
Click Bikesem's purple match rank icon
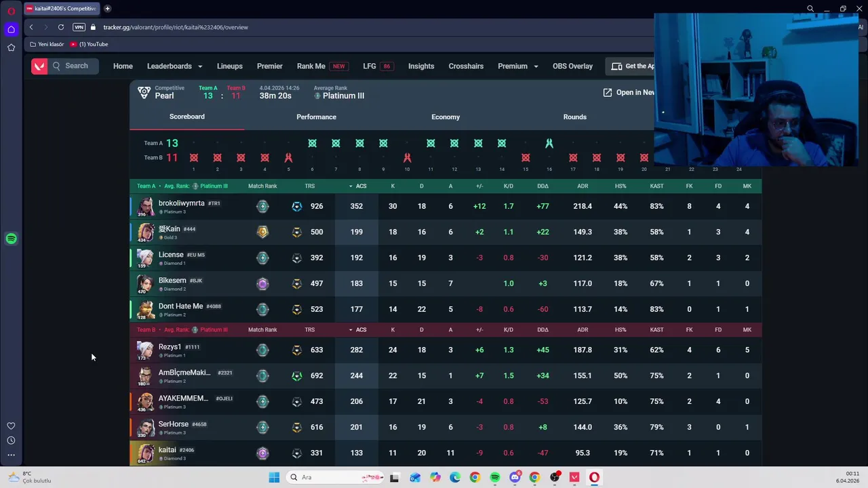262,283
